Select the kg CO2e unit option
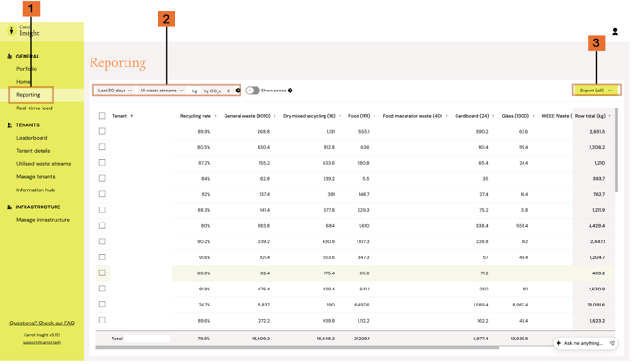Image resolution: width=632 pixels, height=364 pixels. 212,91
